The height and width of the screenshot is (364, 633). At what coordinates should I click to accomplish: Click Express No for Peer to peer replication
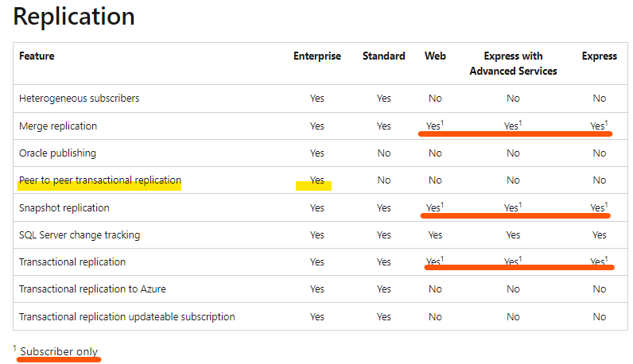(x=600, y=180)
